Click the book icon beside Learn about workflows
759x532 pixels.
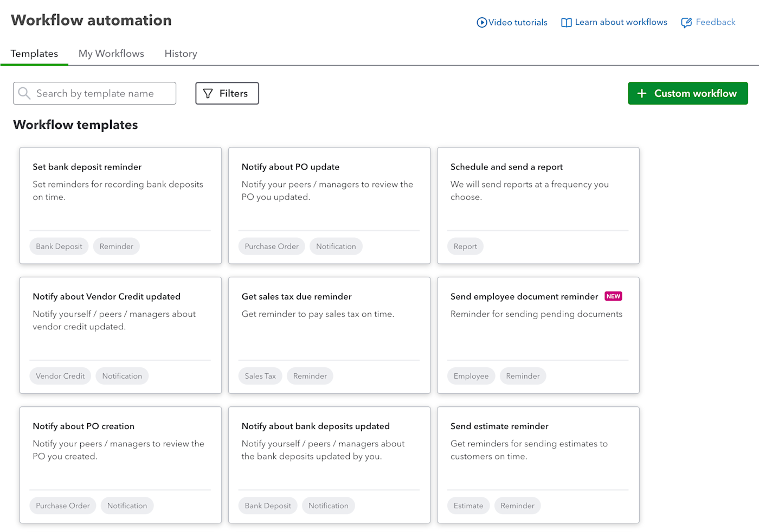[566, 23]
